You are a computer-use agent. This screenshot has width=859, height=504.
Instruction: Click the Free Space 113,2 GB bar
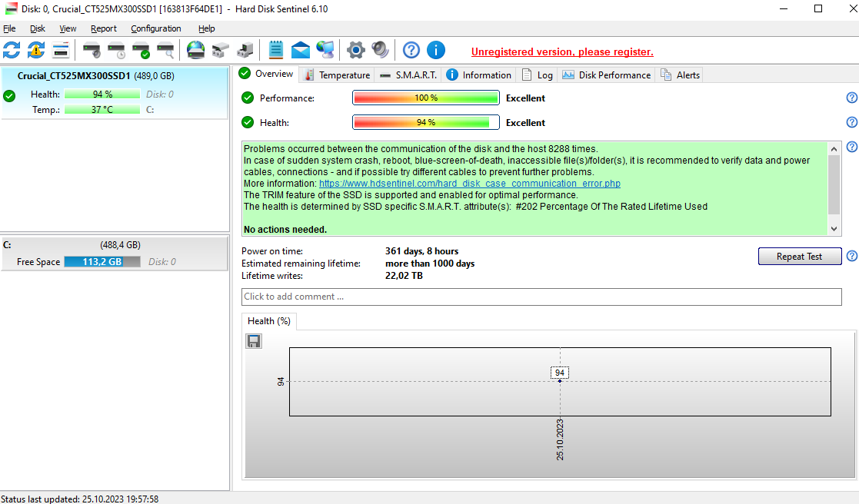tap(102, 261)
